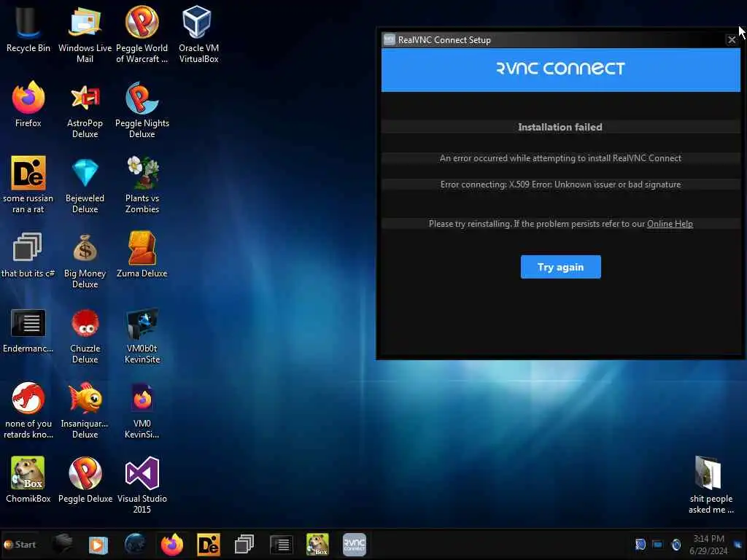The height and width of the screenshot is (560, 747).
Task: Select Chuzzle Deluxe desktop icon
Action: point(85,335)
